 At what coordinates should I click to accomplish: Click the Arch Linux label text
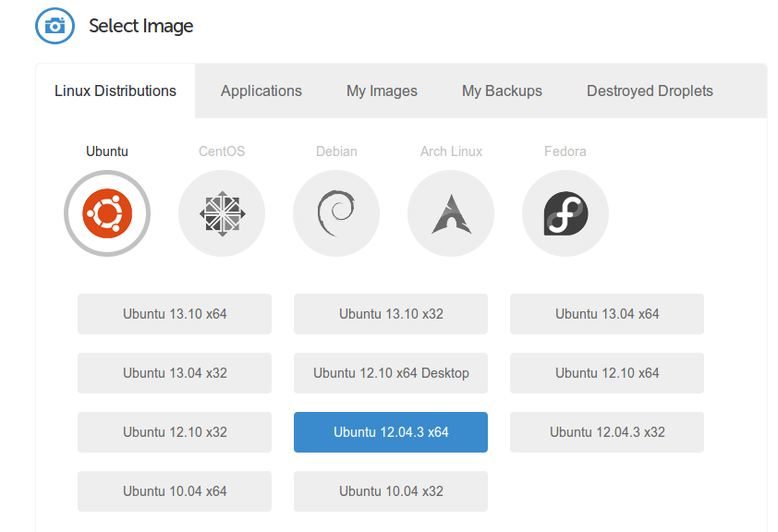[x=451, y=151]
